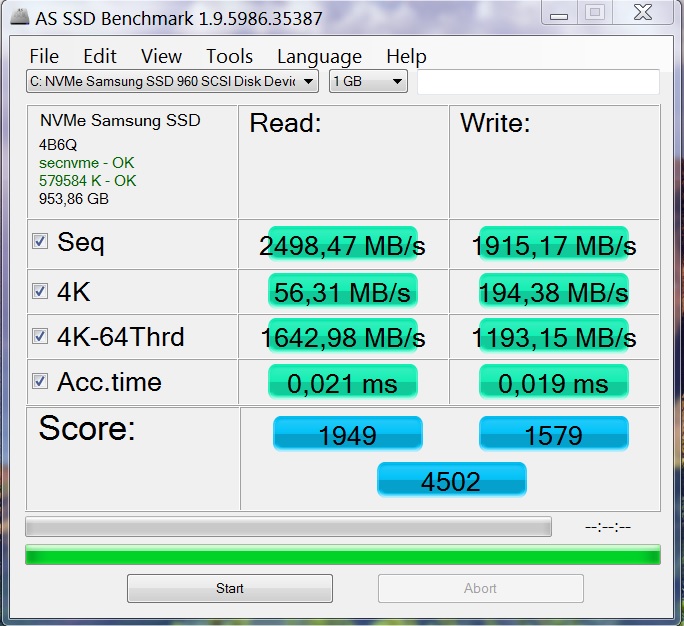The height and width of the screenshot is (626, 684).
Task: Click the read score 1949
Action: coord(348,434)
